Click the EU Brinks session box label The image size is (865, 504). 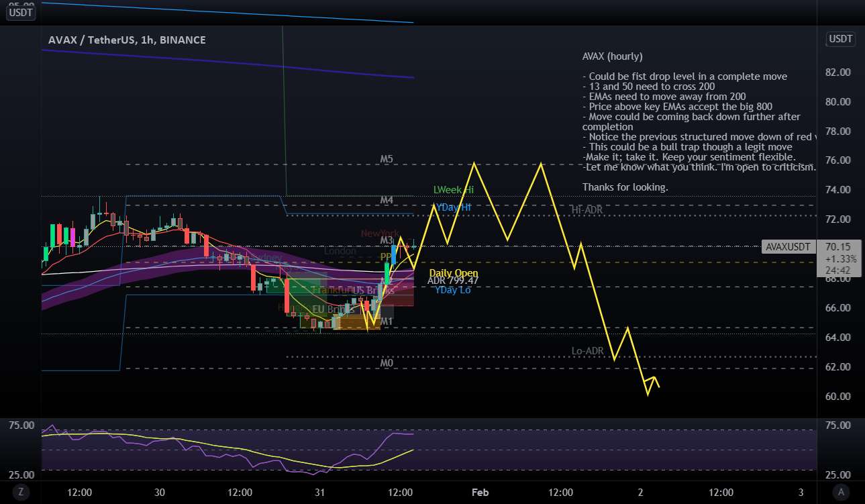[334, 310]
